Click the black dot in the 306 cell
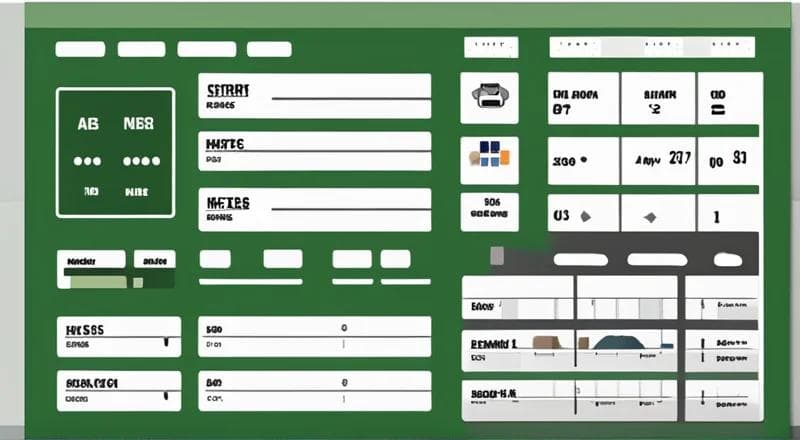 pos(584,160)
